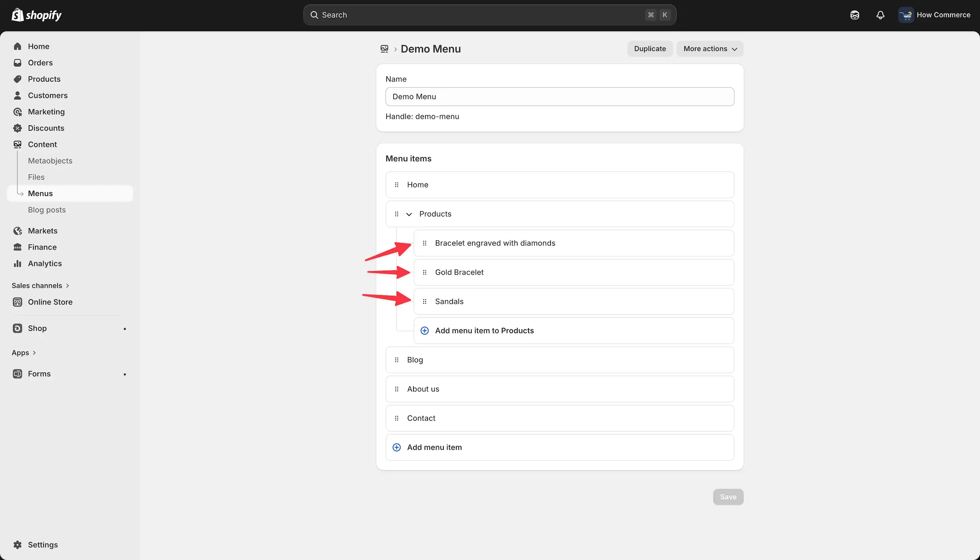
Task: Open Orders in the sidebar
Action: (x=40, y=63)
